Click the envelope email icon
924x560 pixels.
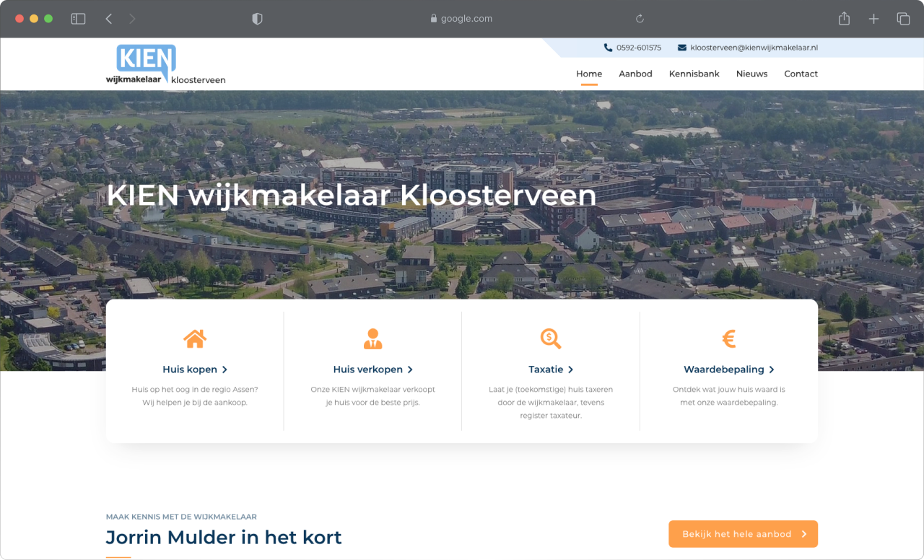[x=682, y=48]
